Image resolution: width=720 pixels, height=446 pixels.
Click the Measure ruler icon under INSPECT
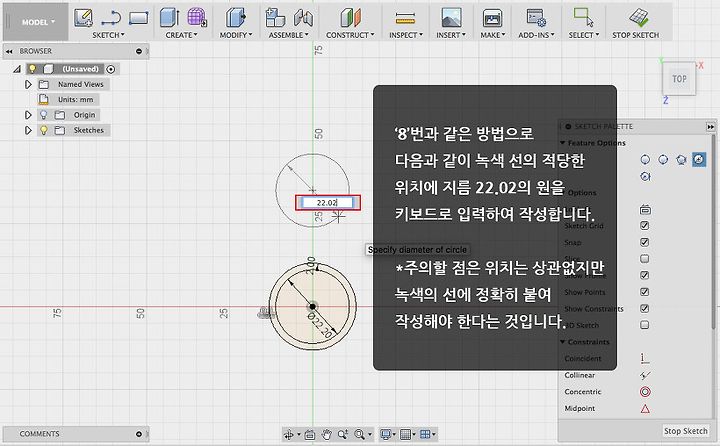[x=405, y=18]
